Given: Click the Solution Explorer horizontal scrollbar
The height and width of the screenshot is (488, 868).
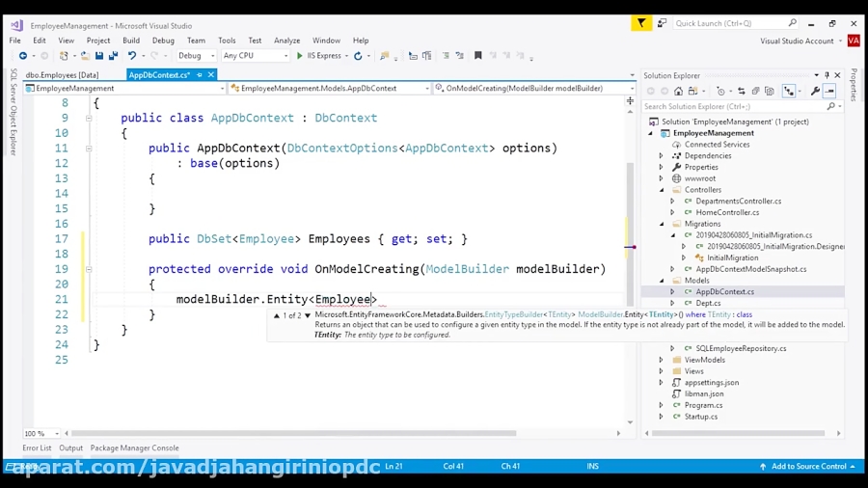Looking at the screenshot, I should (x=739, y=433).
